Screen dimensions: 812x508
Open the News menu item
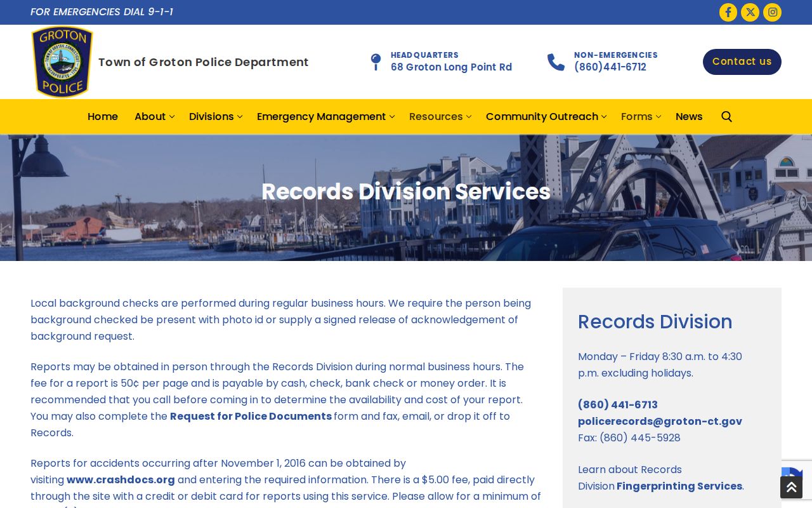689,116
